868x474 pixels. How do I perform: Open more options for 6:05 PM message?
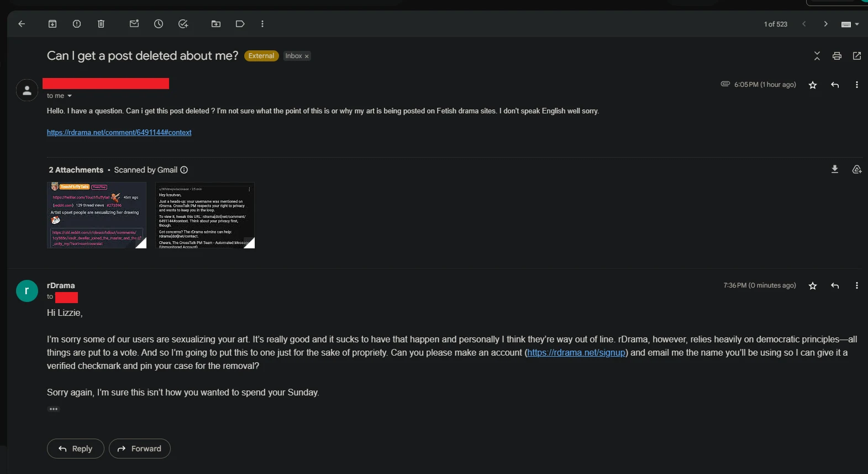pos(857,85)
